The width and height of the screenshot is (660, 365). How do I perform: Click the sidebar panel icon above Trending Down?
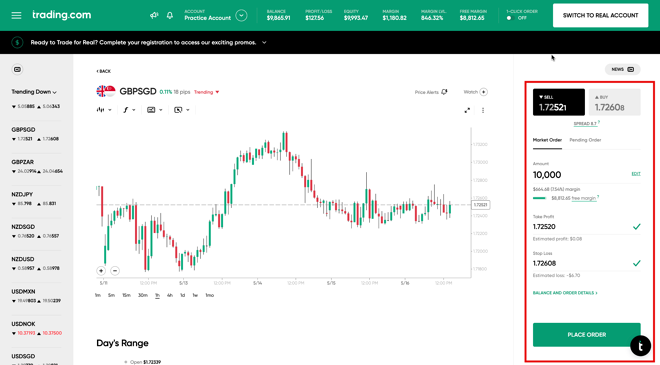click(17, 69)
